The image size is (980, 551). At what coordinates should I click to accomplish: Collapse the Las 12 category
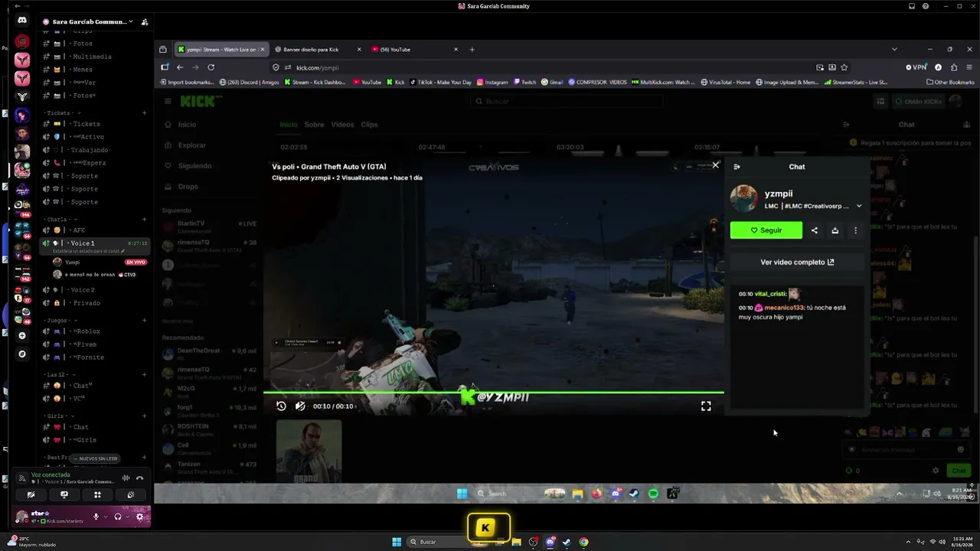tap(58, 375)
